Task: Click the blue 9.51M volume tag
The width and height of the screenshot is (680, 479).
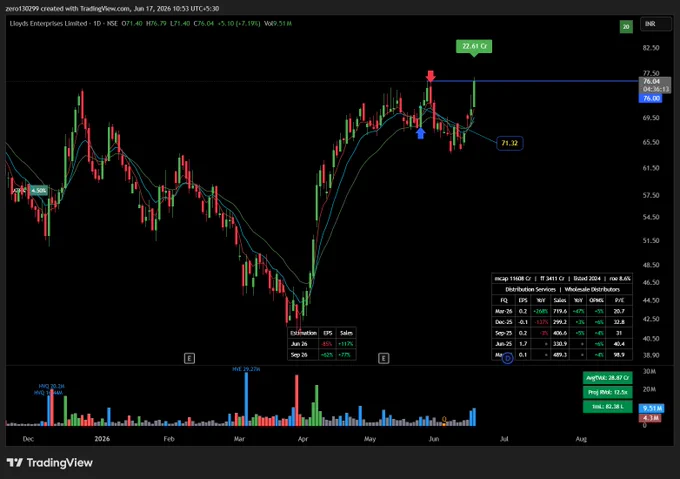Action: pyautogui.click(x=651, y=408)
